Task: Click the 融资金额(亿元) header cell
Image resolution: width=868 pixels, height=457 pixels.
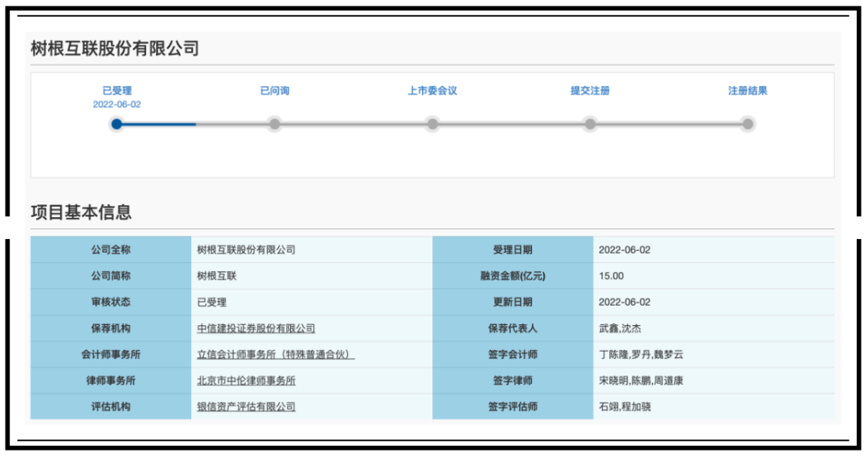Action: [513, 276]
